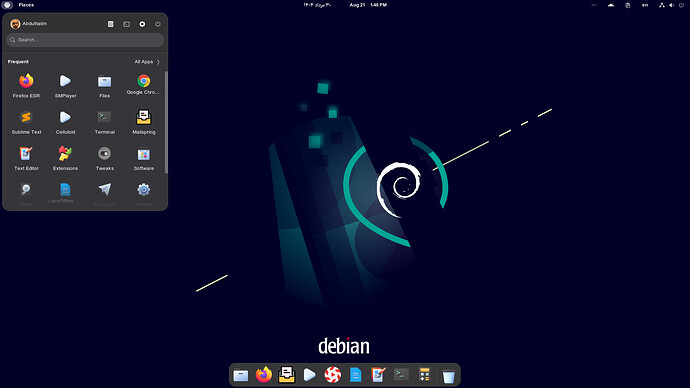
Task: Open Terminal from the Frequent apps grid
Action: [104, 122]
